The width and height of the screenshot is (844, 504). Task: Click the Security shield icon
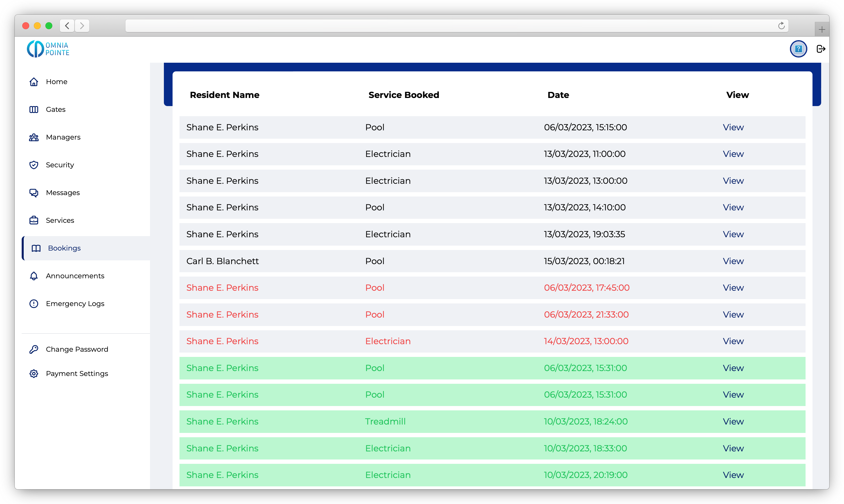click(x=34, y=165)
